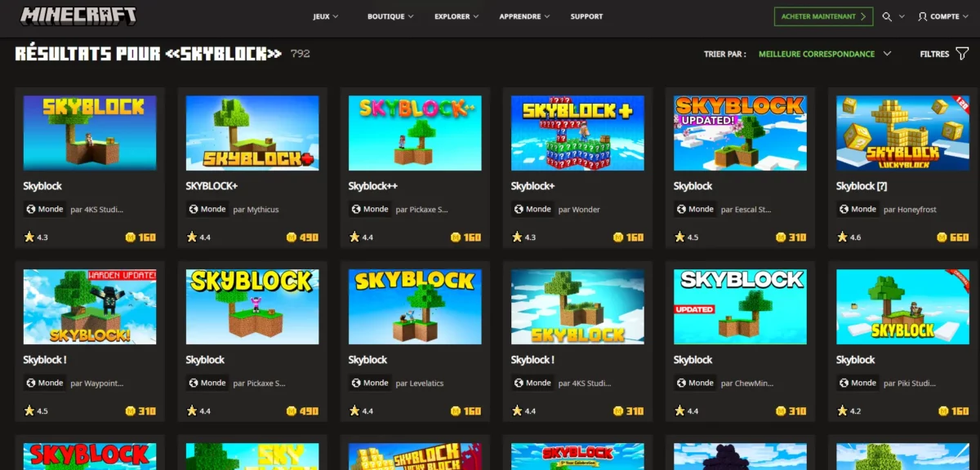Click globe icon on Skyblock++ card
Screen dimensions: 980x470
(357, 209)
